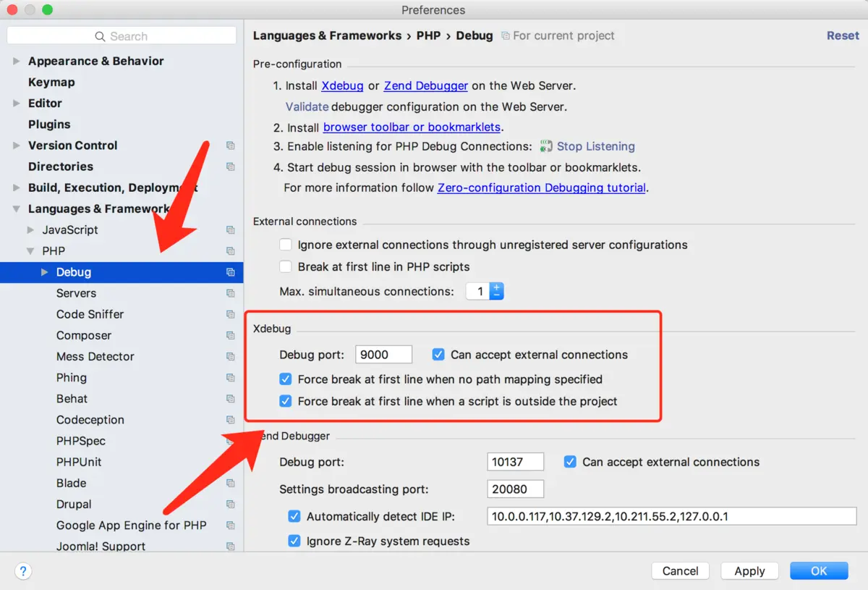The width and height of the screenshot is (868, 590).
Task: Uncheck Xdebug Can accept external connections
Action: (438, 355)
